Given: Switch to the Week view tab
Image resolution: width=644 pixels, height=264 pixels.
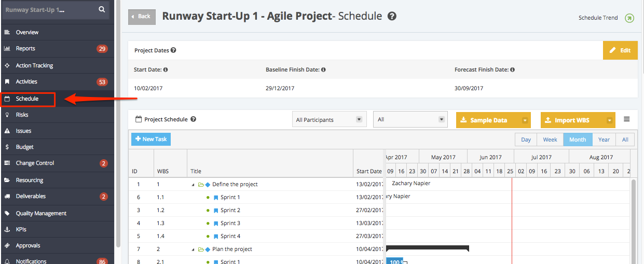Looking at the screenshot, I should point(550,140).
